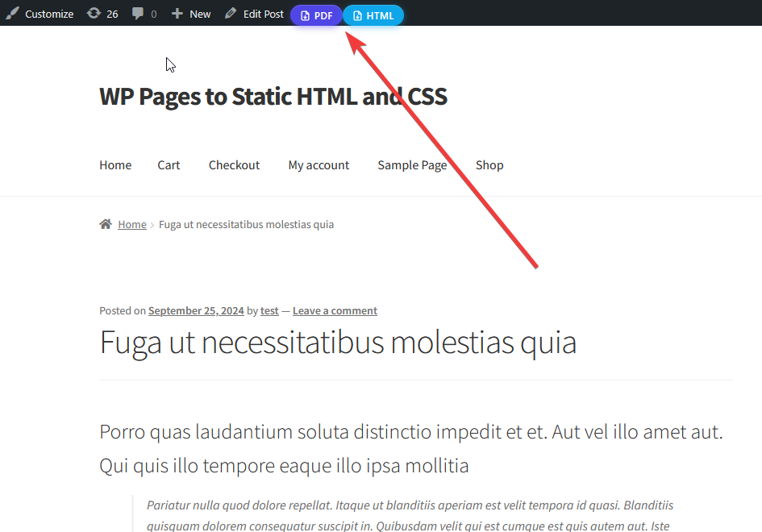762x532 pixels.
Task: Select Checkout in the navigation menu
Action: point(234,165)
